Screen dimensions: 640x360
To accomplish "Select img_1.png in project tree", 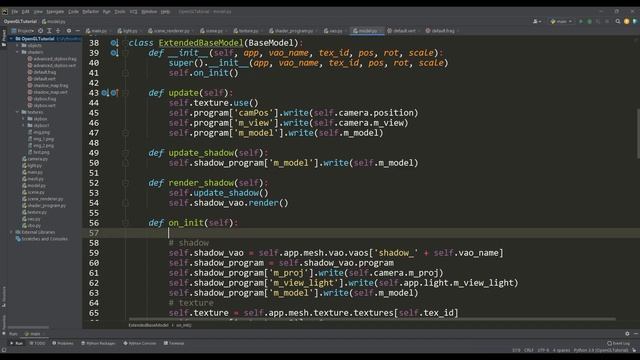I will point(41,139).
